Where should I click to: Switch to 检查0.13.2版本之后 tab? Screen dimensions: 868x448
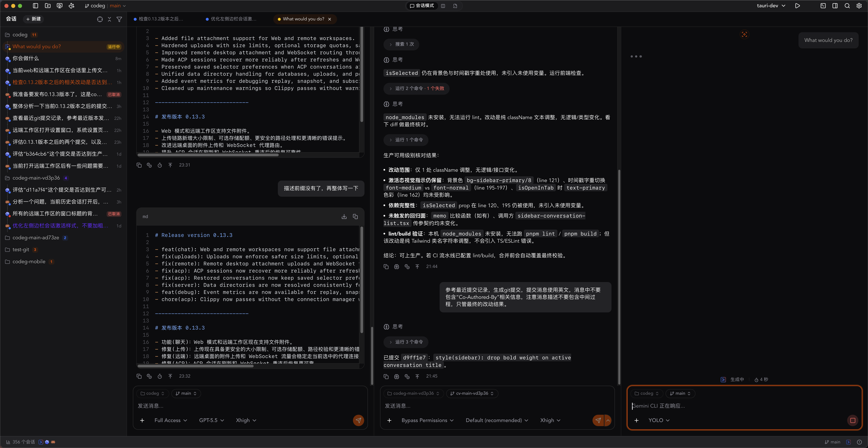[x=158, y=19]
